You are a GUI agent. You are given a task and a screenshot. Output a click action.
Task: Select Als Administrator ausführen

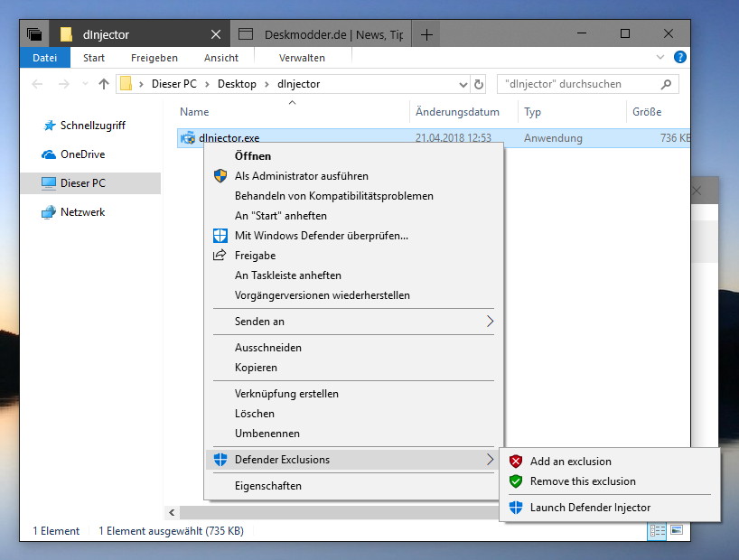353,176
